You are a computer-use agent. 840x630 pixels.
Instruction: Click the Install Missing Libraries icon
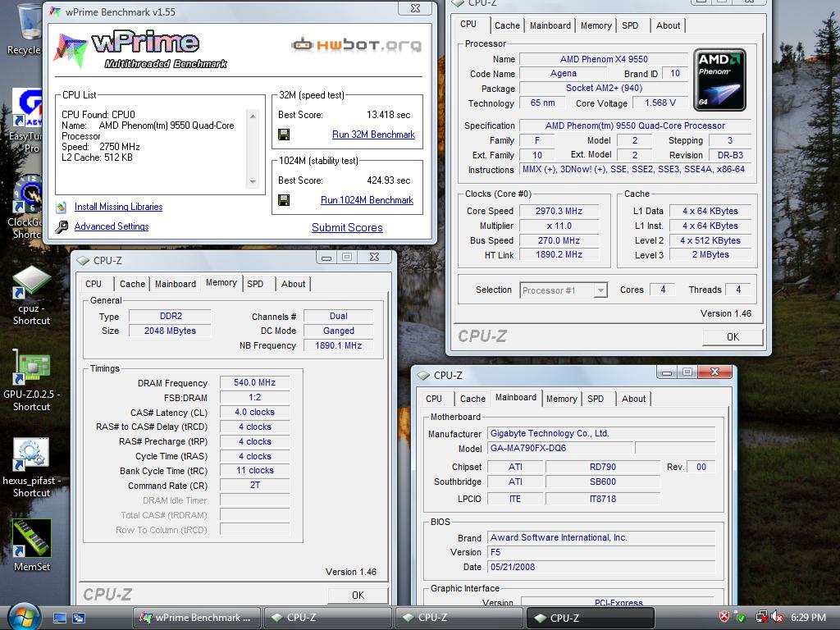click(x=61, y=207)
